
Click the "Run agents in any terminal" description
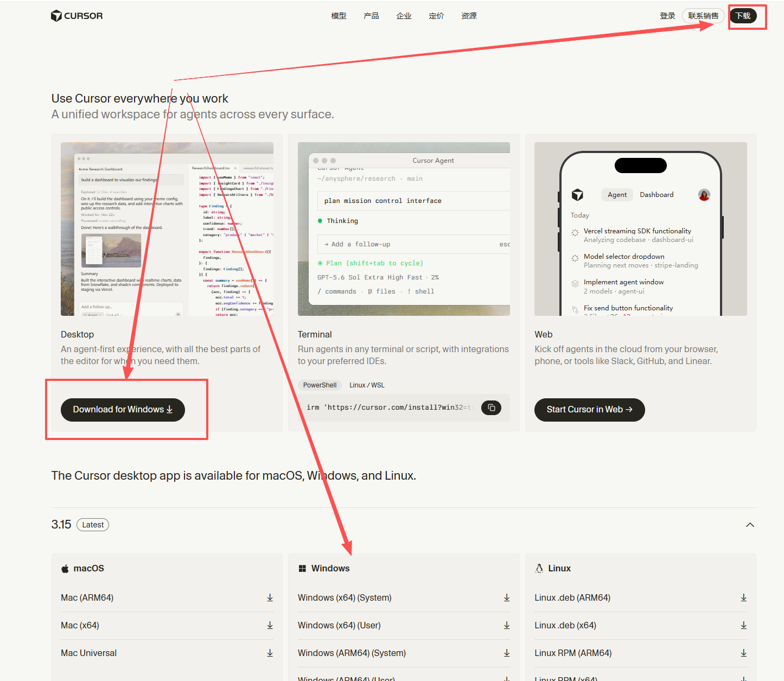403,355
